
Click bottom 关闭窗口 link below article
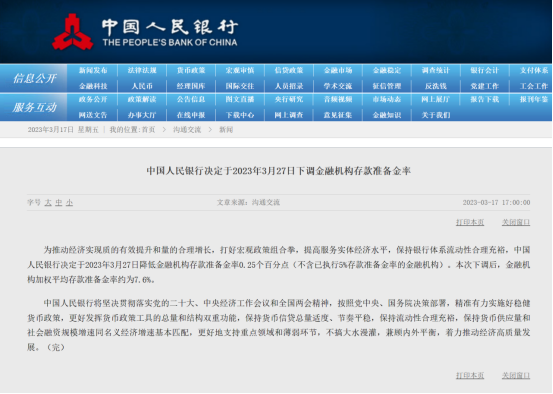click(516, 376)
